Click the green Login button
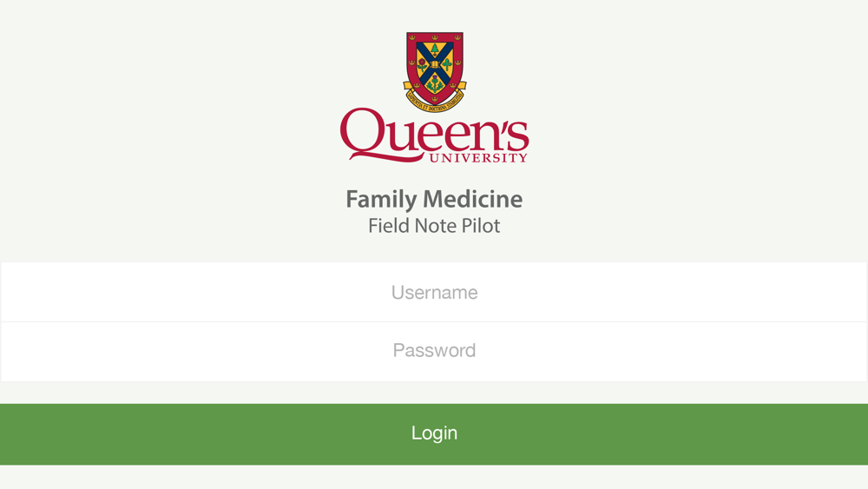Image resolution: width=868 pixels, height=489 pixels. click(x=434, y=434)
